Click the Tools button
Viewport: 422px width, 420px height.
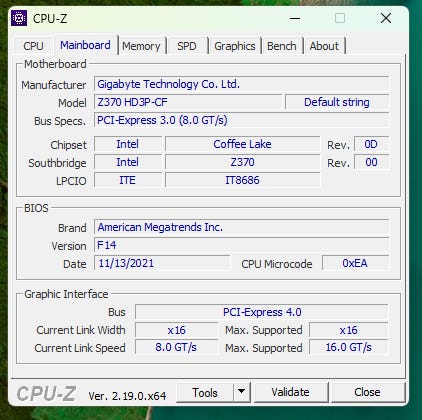pyautogui.click(x=205, y=393)
